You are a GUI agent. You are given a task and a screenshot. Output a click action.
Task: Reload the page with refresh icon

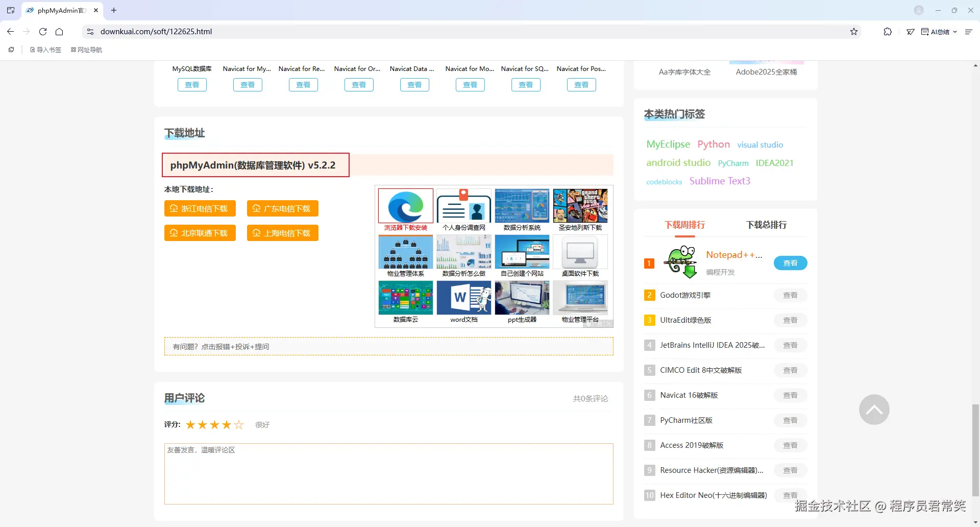tap(43, 32)
